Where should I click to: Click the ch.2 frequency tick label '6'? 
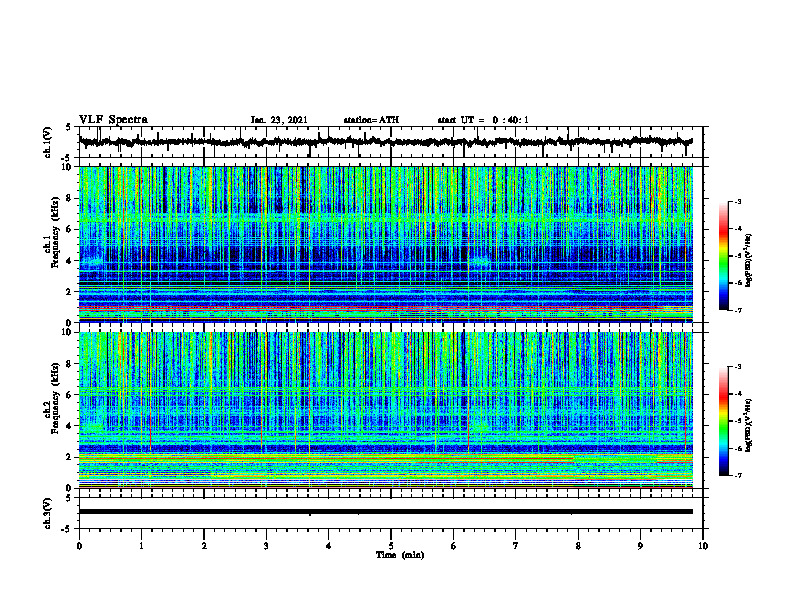[70, 395]
